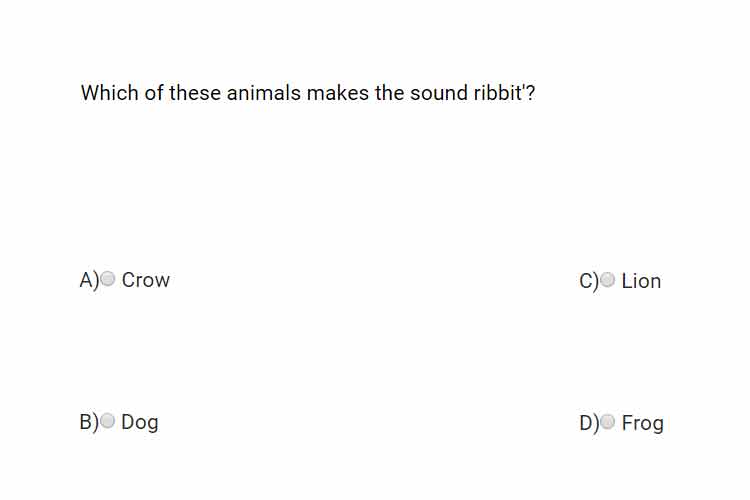Click the Lion answer label

pos(641,281)
